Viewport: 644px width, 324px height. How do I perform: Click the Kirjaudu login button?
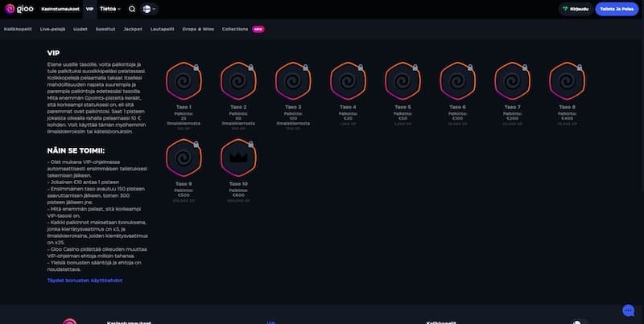coord(576,9)
